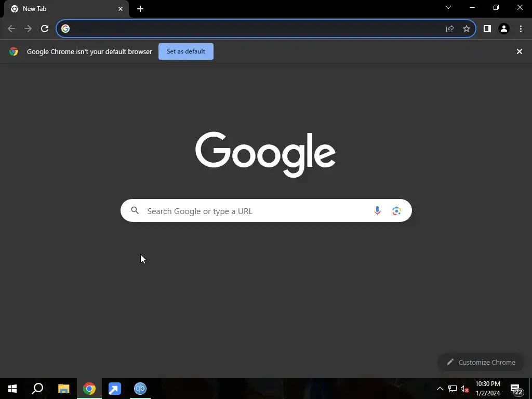This screenshot has height=399, width=532.
Task: Open the tab search chevron
Action: pyautogui.click(x=448, y=7)
